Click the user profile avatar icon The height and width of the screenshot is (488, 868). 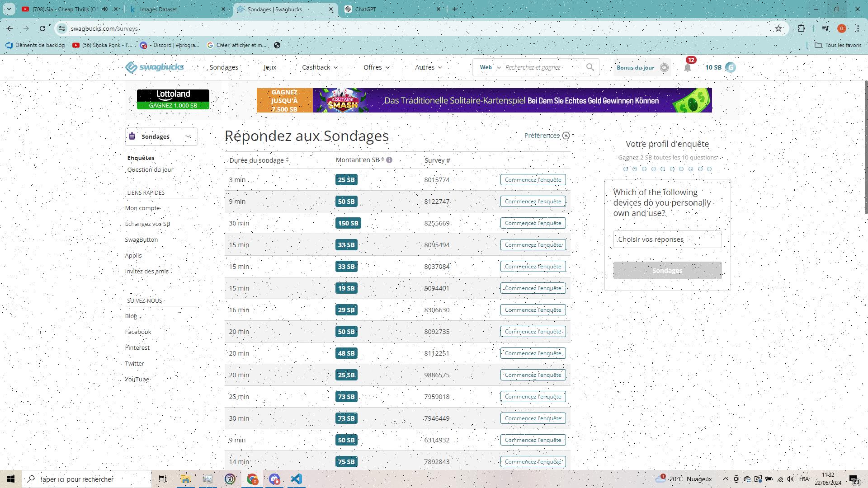click(730, 67)
